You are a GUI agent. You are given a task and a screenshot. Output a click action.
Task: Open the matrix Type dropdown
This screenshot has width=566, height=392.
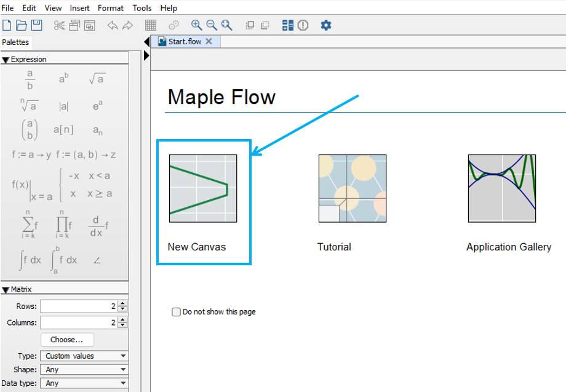(x=84, y=356)
